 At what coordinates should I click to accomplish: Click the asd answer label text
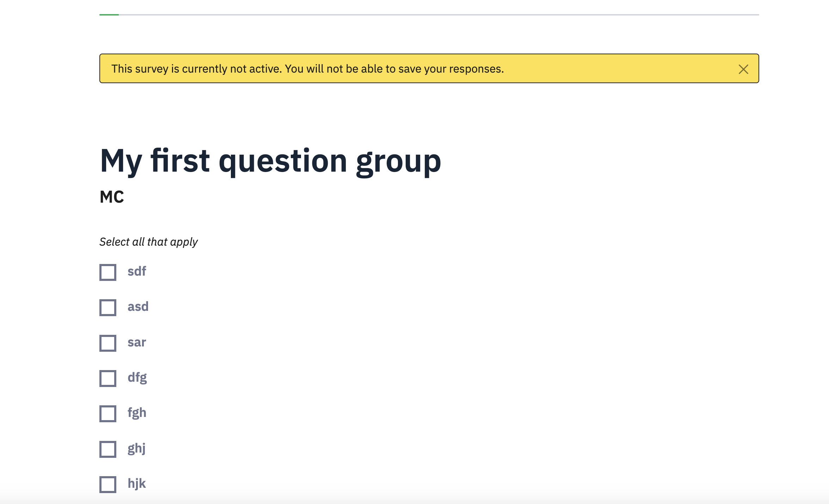pos(138,307)
